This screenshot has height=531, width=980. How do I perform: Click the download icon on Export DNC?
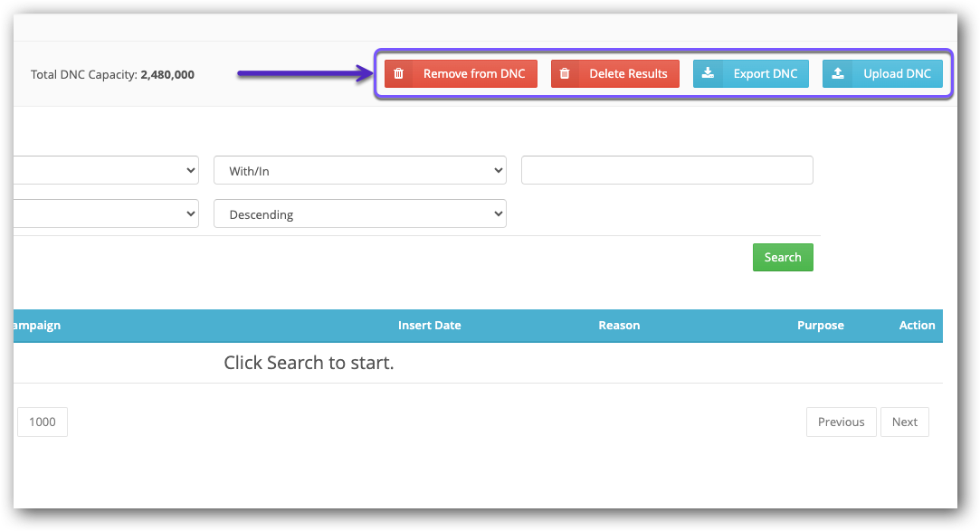[708, 74]
